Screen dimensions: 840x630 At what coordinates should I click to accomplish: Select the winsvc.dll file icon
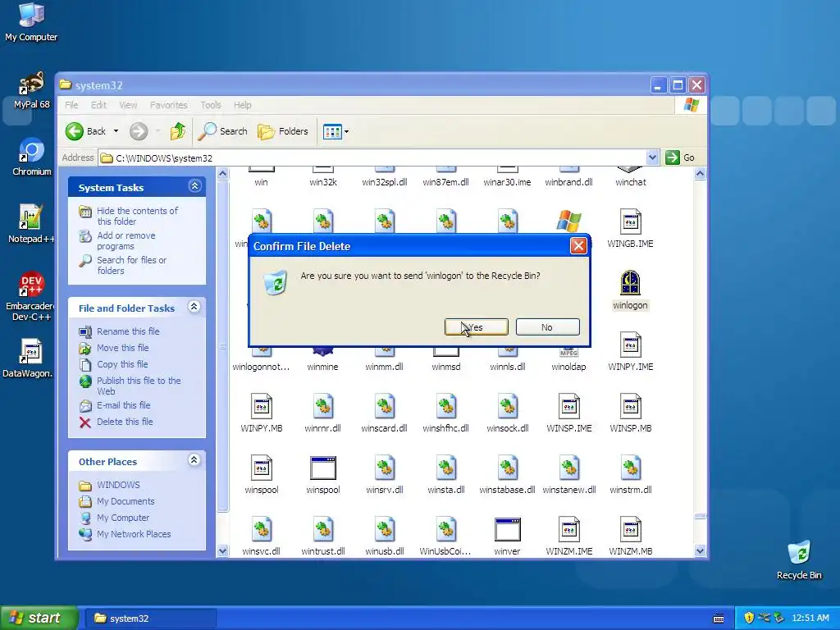[262, 529]
